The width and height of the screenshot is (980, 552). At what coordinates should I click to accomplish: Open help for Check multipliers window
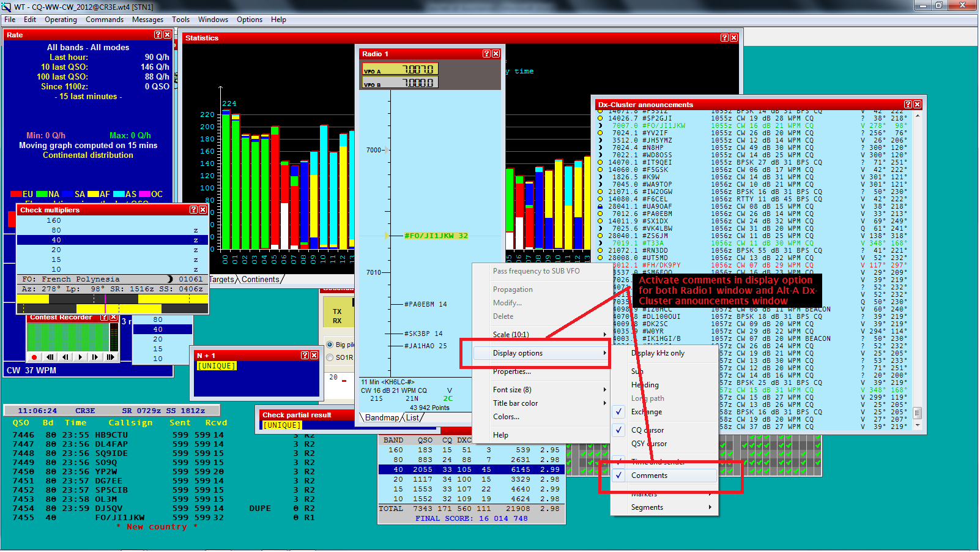193,210
